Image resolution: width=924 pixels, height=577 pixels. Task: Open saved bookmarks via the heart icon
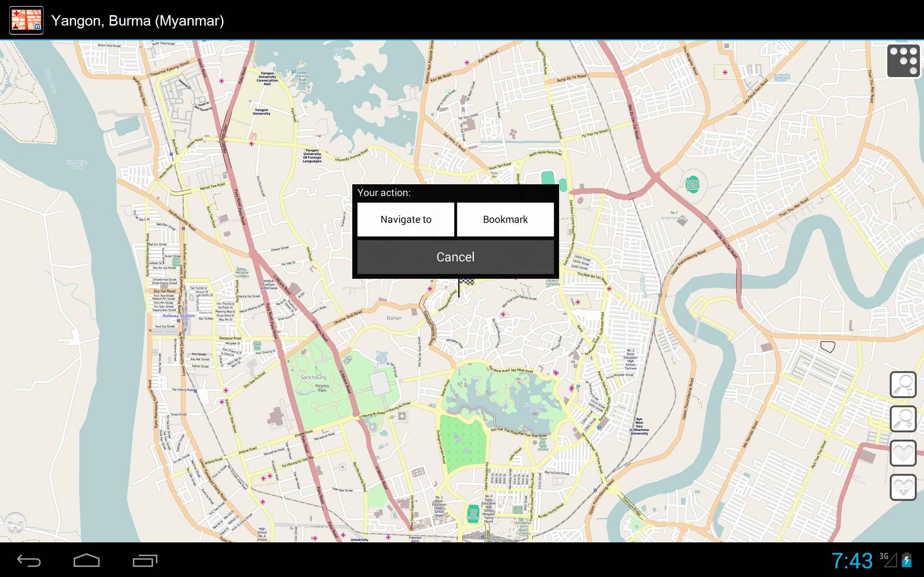click(x=903, y=453)
